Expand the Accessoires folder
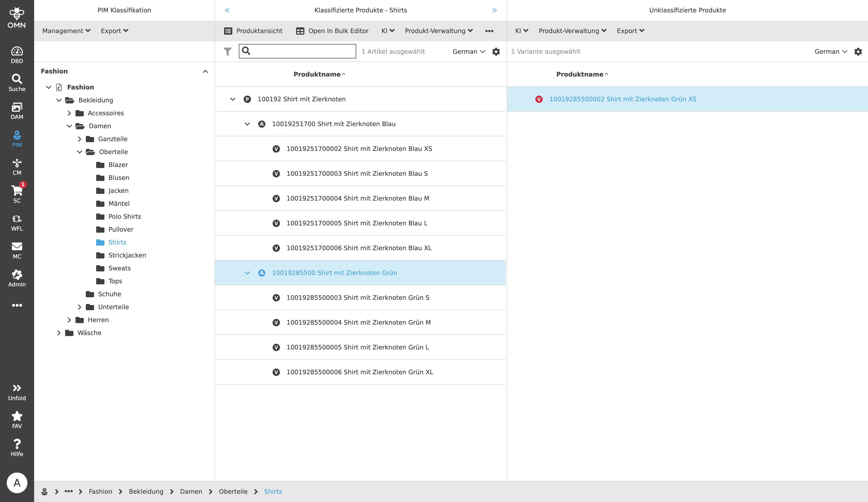The image size is (868, 502). (x=69, y=113)
